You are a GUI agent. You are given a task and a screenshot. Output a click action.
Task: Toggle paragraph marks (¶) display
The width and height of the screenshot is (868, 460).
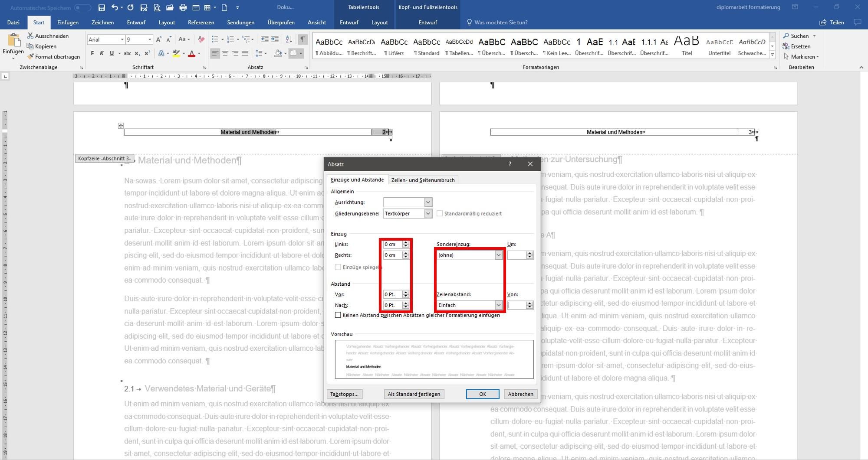(303, 39)
